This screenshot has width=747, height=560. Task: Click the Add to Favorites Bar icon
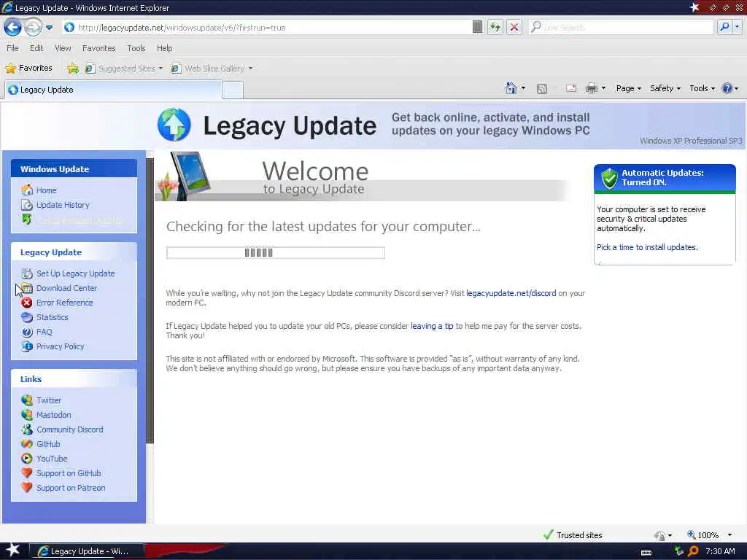coord(72,69)
